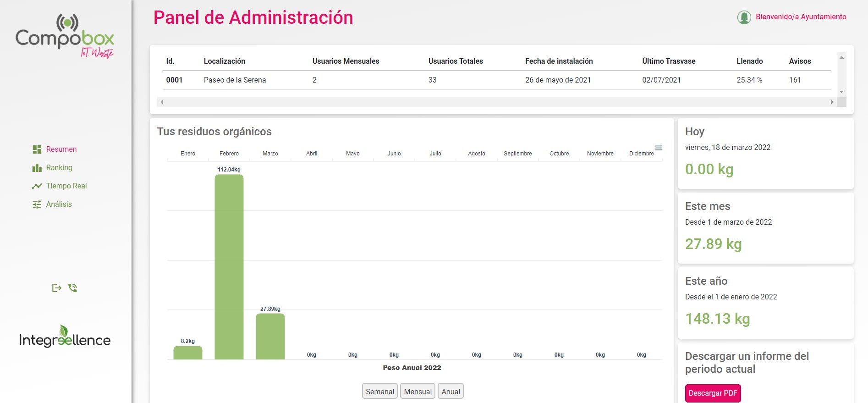Click the Resumen dashboard grid icon
The image size is (868, 403).
click(x=37, y=149)
